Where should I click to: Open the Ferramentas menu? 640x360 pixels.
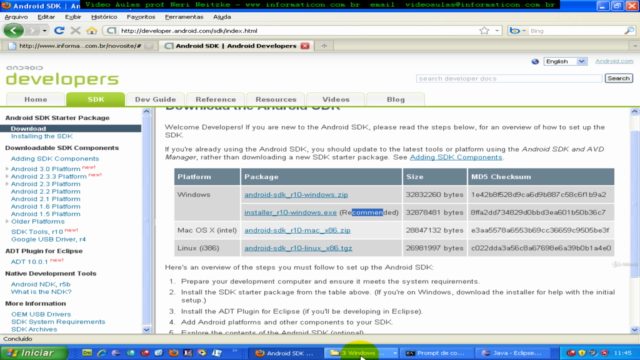coord(184,17)
